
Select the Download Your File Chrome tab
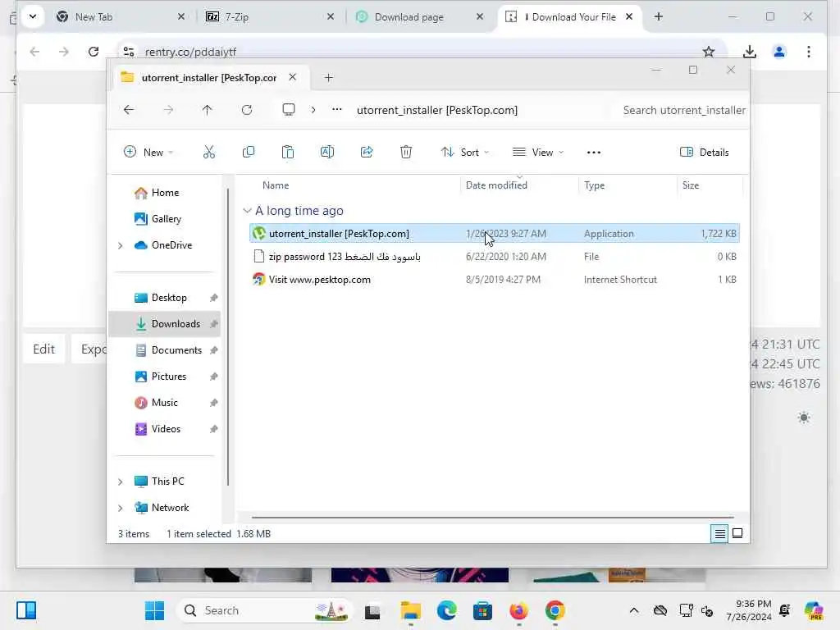(x=569, y=17)
